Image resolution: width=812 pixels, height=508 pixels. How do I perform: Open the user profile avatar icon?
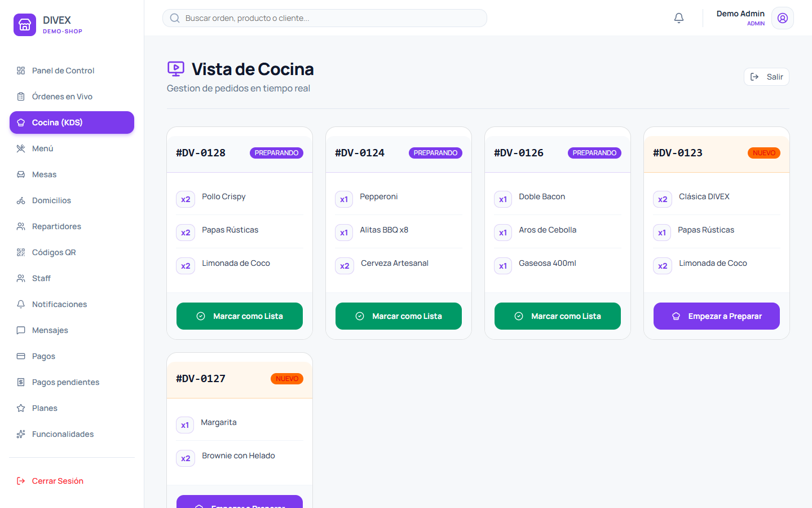click(783, 18)
